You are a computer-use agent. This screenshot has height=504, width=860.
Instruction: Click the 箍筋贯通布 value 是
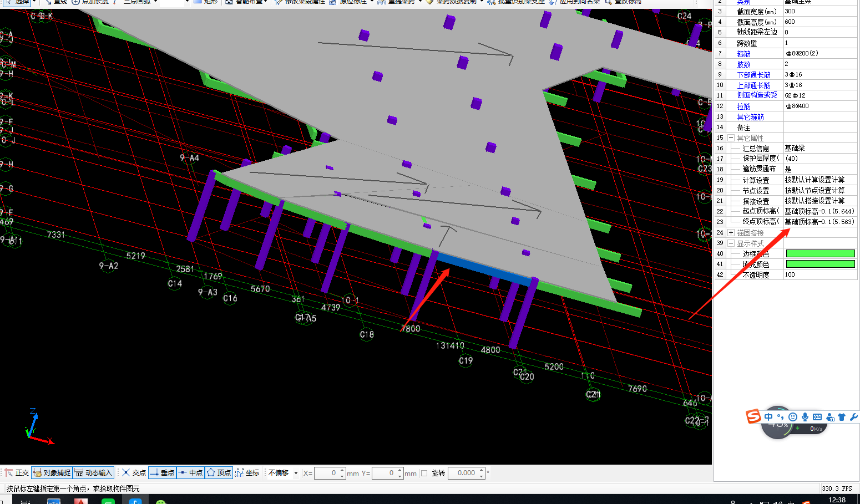point(820,169)
